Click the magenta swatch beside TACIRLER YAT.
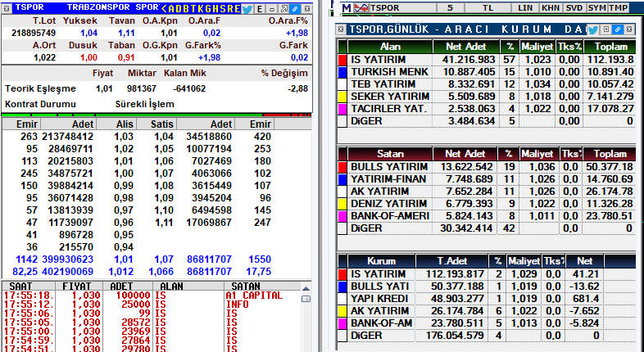The height and width of the screenshot is (352, 644). (x=342, y=109)
